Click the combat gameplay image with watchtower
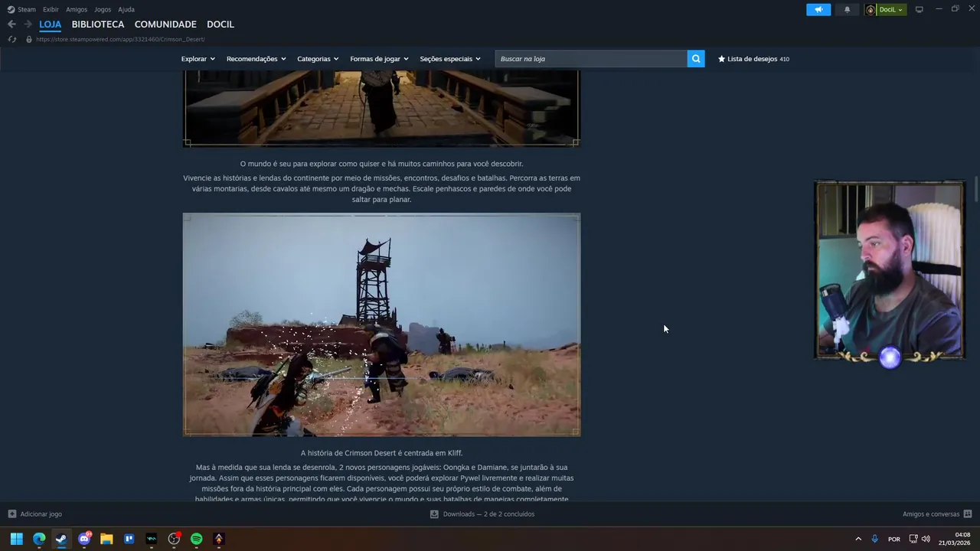 (381, 324)
